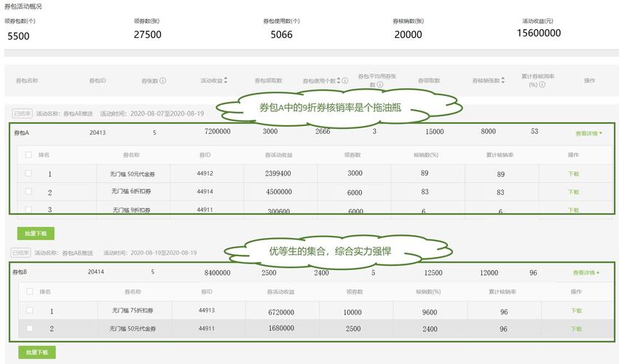Viewport: 619px width, 364px height.
Task: Click the 券包领取数 column header
Action: [x=269, y=81]
